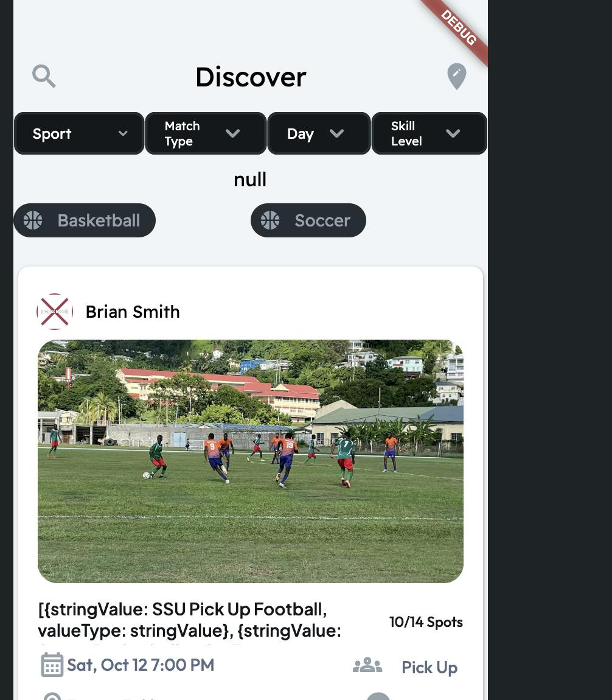Open the Skill Level dropdown

click(x=429, y=133)
